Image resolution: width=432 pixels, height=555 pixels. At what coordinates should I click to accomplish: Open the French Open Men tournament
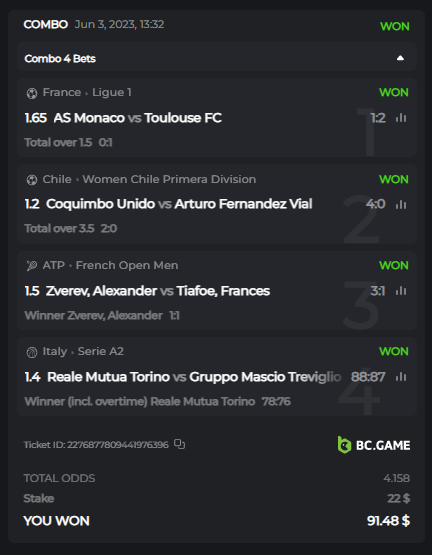pyautogui.click(x=127, y=265)
